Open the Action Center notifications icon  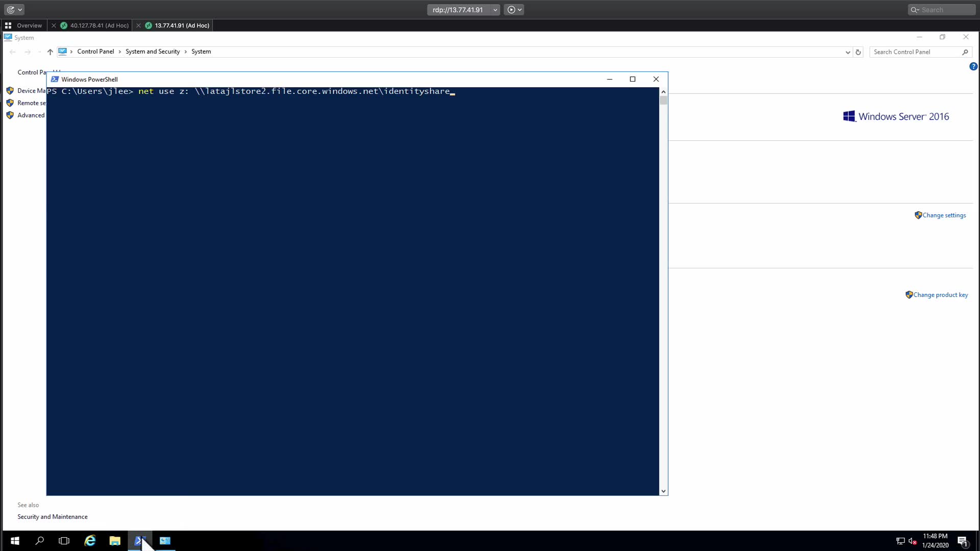coord(962,541)
